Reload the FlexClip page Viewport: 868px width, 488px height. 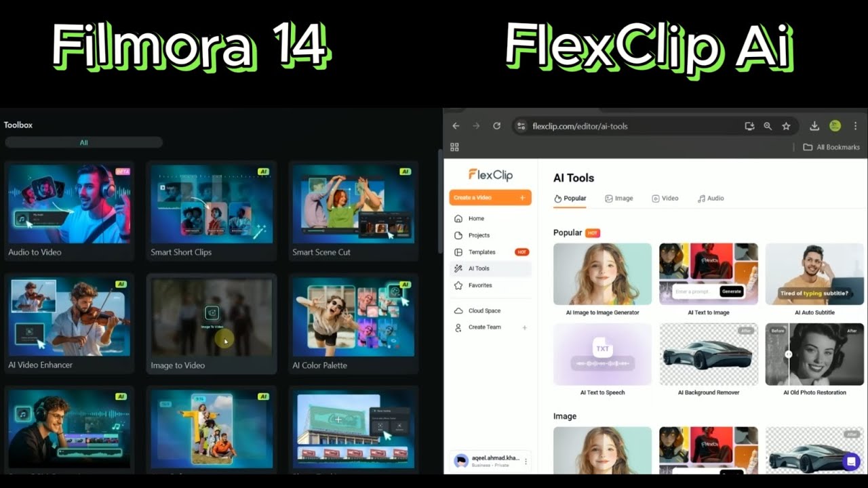pyautogui.click(x=496, y=126)
